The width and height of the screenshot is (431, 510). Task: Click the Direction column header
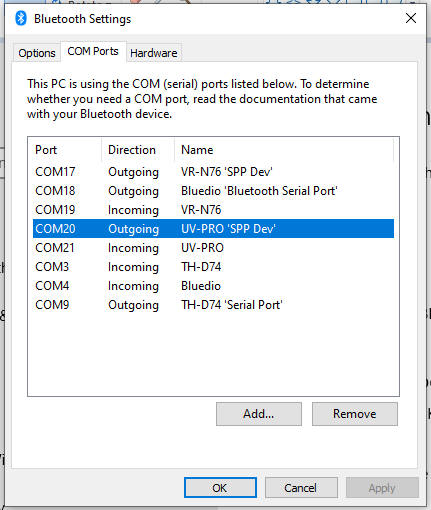[x=138, y=150]
